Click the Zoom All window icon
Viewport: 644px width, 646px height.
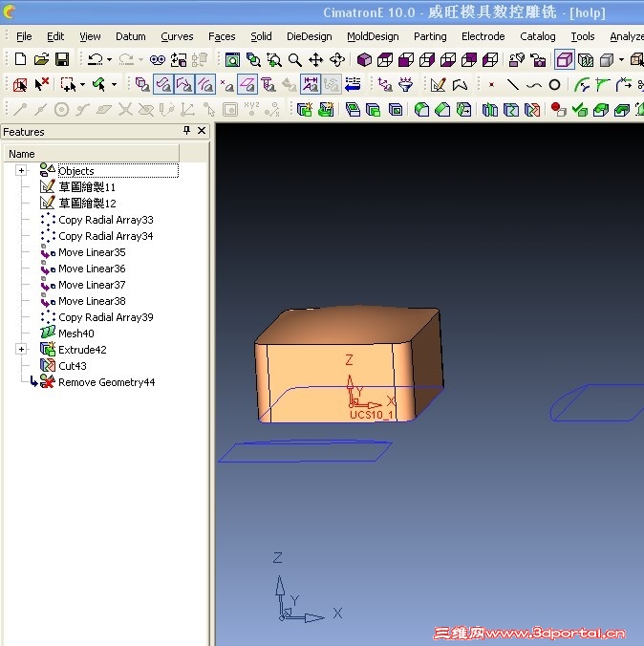click(x=232, y=60)
